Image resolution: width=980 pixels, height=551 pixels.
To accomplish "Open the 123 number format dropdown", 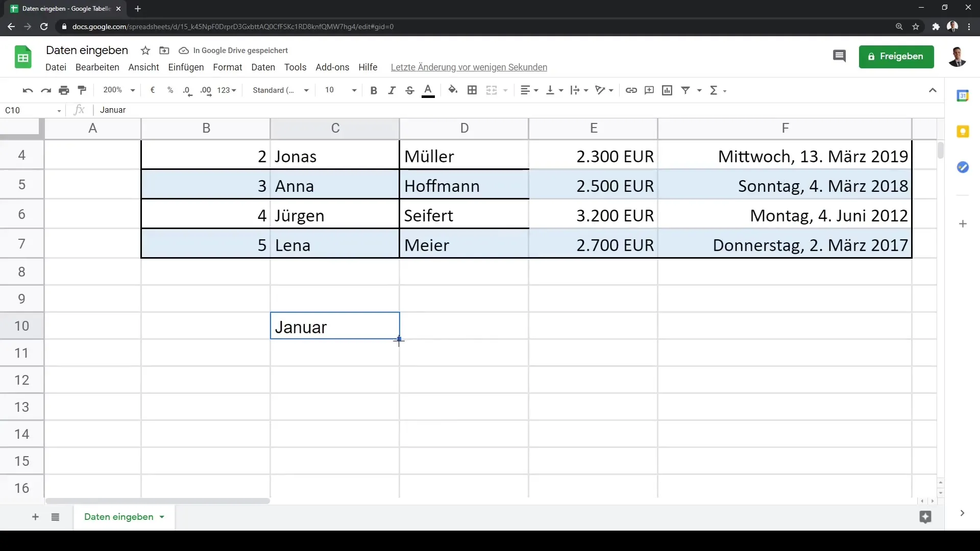I will 227,90.
